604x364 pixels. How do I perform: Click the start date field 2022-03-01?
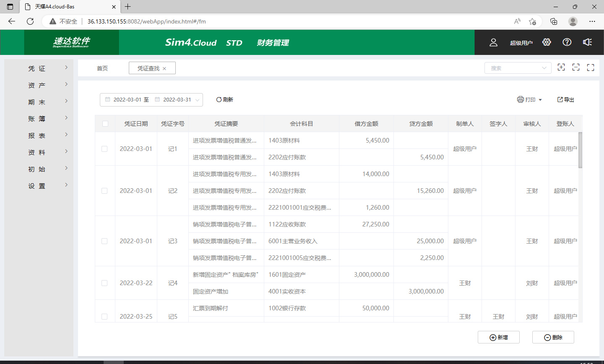127,100
